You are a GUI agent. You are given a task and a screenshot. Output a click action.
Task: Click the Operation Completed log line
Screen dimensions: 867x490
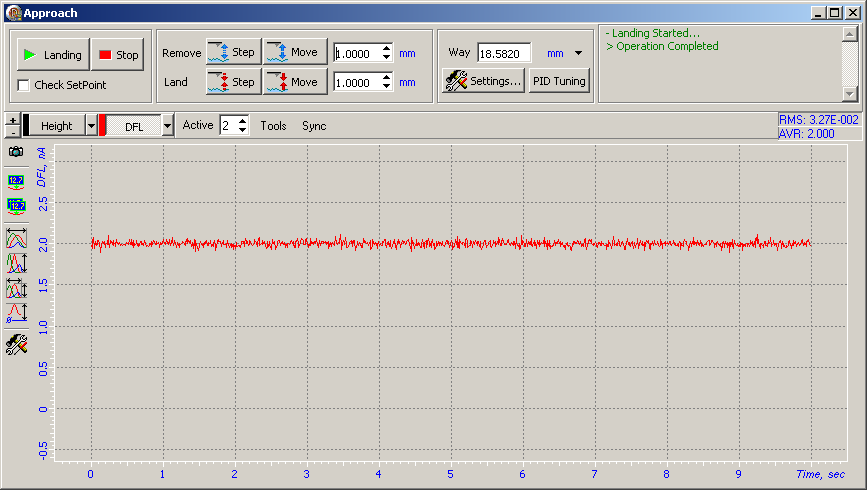(x=662, y=46)
